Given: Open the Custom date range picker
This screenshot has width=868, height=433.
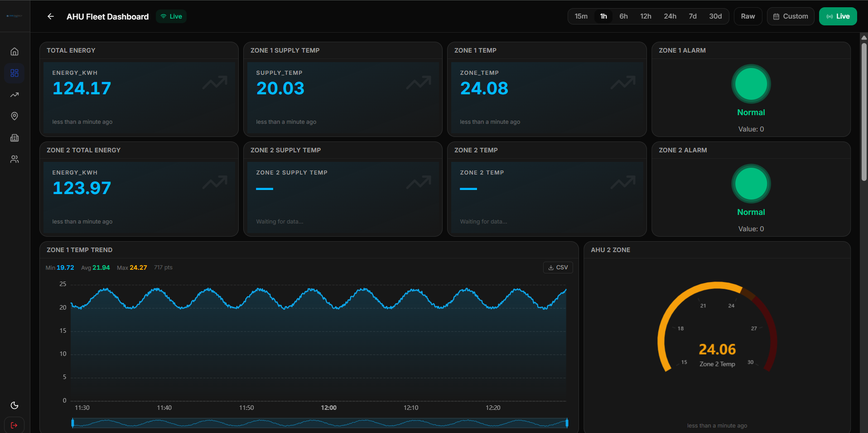Looking at the screenshot, I should 791,16.
